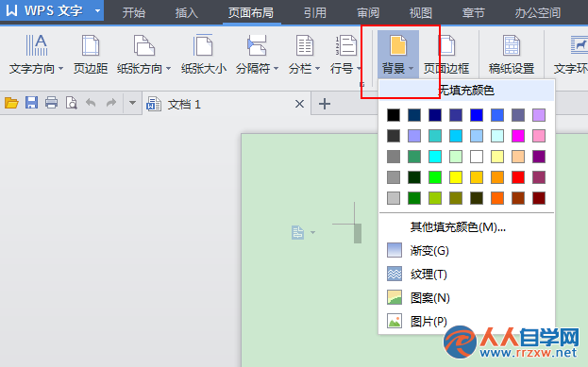The width and height of the screenshot is (588, 367).
Task: Expand the 分隔符 dropdown arrow
Action: 276,69
